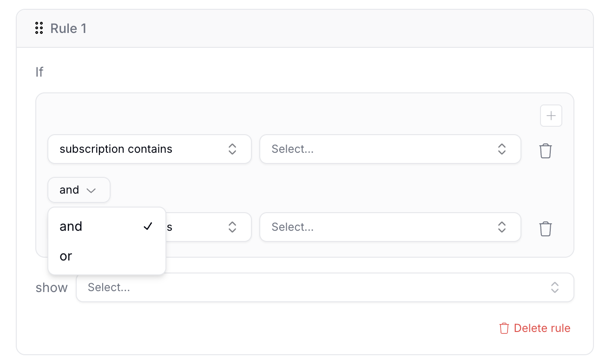Click the up-down arrows on 'subscription contains'
The height and width of the screenshot is (364, 606).
pyautogui.click(x=232, y=149)
